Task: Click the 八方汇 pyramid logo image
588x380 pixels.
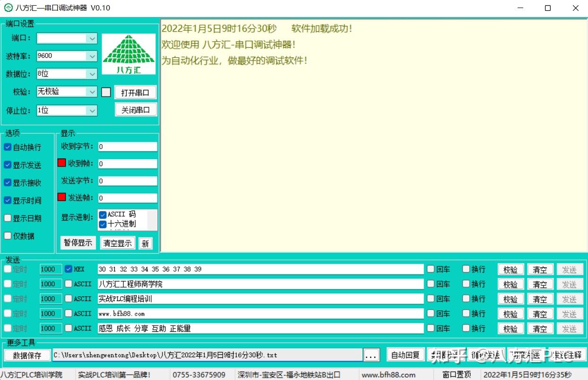Action: tap(128, 53)
